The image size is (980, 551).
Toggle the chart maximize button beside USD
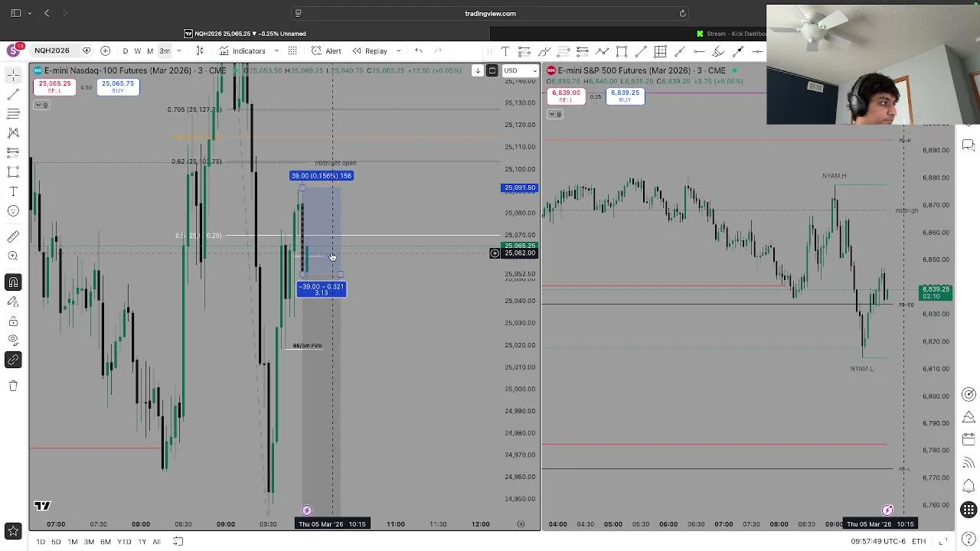pos(492,70)
